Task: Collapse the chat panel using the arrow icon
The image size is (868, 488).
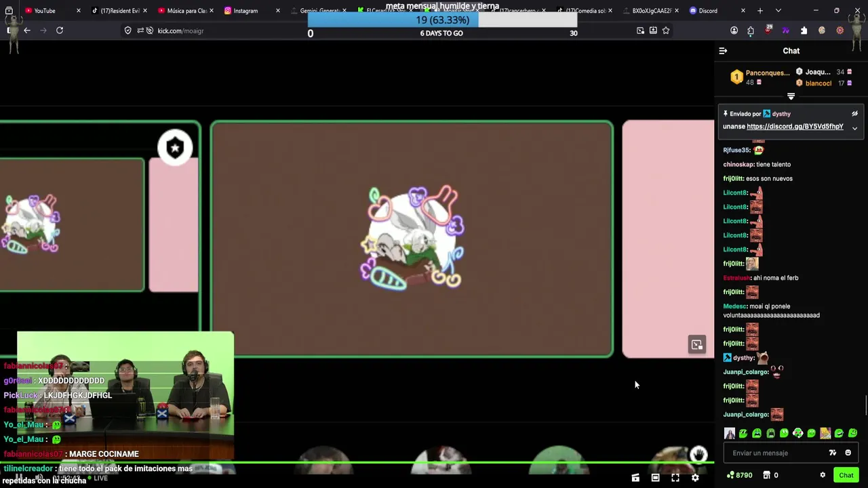Action: click(723, 51)
